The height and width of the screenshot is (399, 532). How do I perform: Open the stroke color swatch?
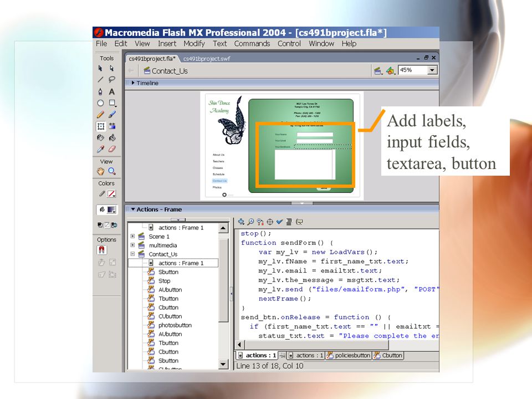(111, 194)
